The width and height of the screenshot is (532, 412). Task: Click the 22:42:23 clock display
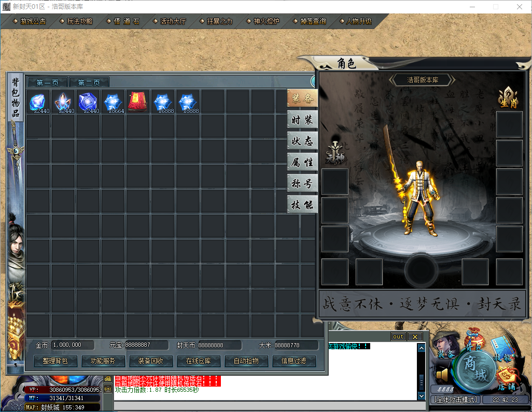pos(505,400)
